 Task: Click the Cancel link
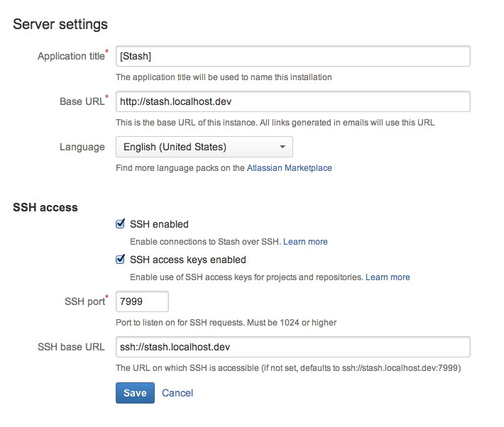[177, 393]
